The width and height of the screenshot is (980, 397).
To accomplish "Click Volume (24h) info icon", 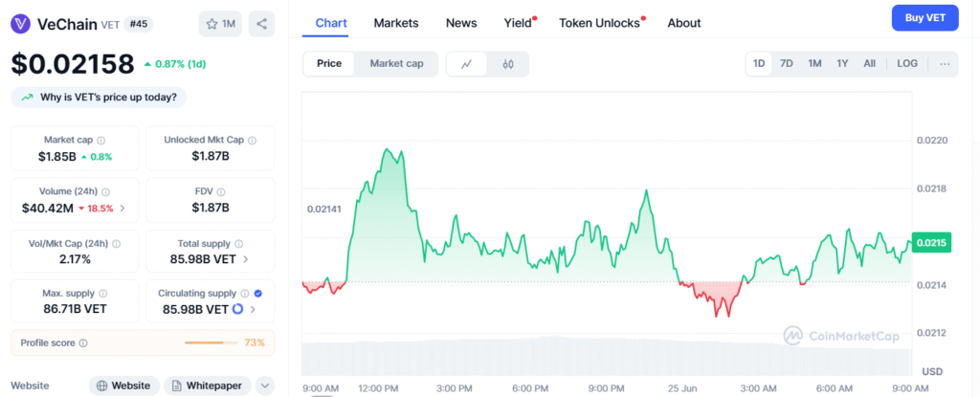I will coord(105,192).
